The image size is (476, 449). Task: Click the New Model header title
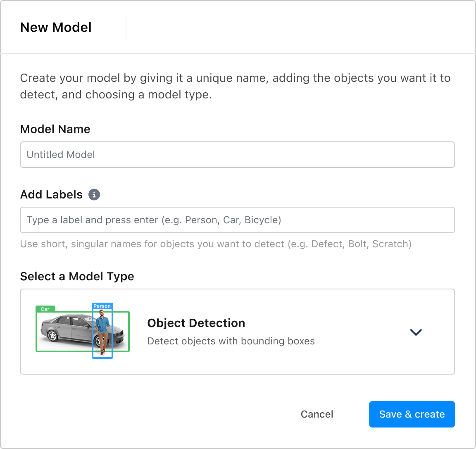pos(56,27)
